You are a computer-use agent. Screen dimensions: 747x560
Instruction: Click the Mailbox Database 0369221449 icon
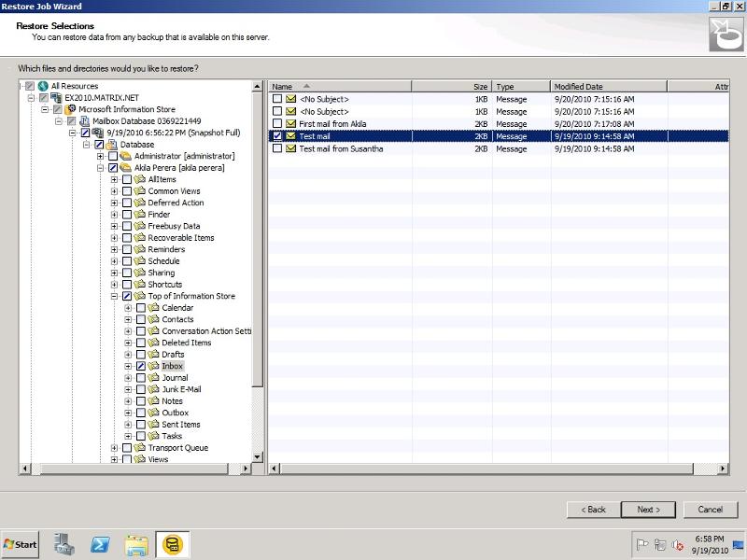[85, 121]
